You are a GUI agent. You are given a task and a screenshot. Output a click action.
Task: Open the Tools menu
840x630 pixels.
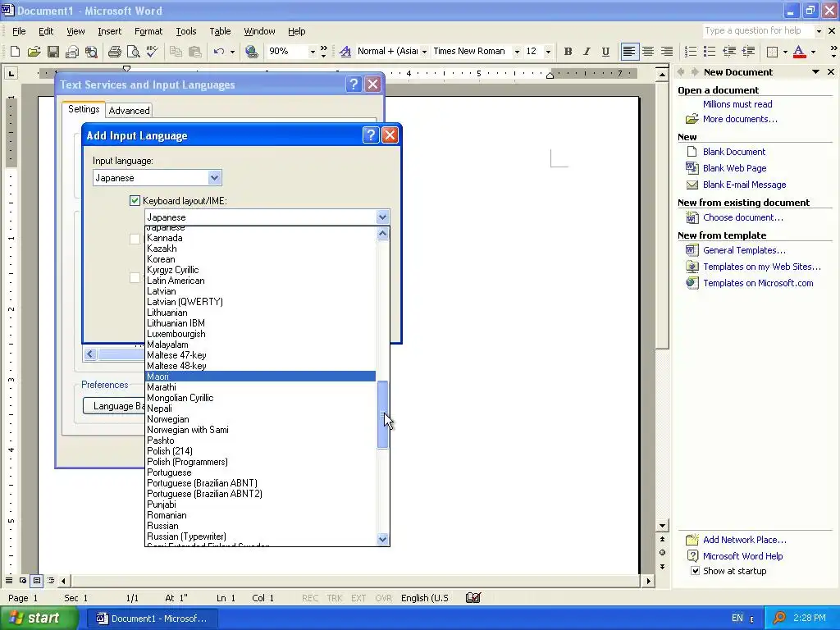[186, 31]
